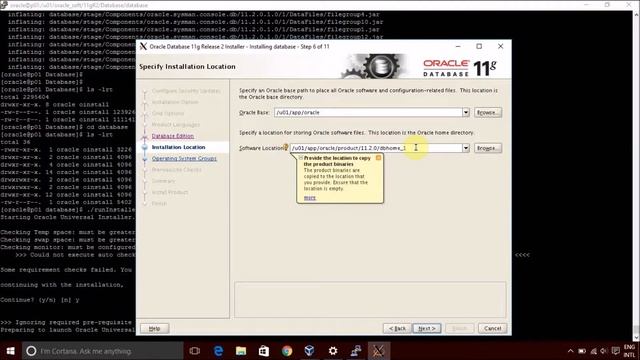The height and width of the screenshot is (360, 640).
Task: Open File Explorer from taskbar
Action: (x=241, y=351)
